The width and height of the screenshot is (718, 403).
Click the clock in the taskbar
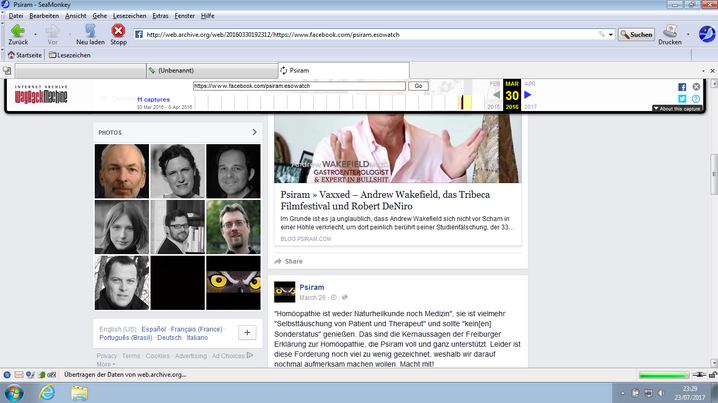pos(690,393)
